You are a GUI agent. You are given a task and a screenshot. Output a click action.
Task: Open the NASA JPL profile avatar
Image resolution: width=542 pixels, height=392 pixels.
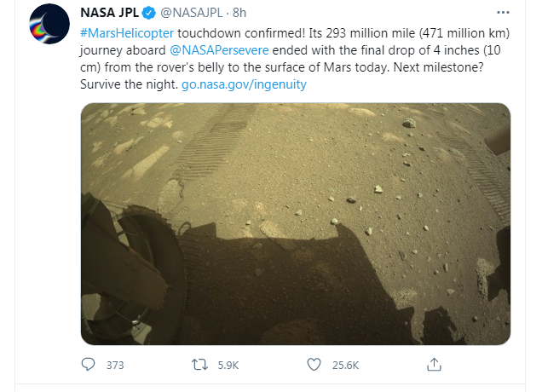pyautogui.click(x=49, y=24)
